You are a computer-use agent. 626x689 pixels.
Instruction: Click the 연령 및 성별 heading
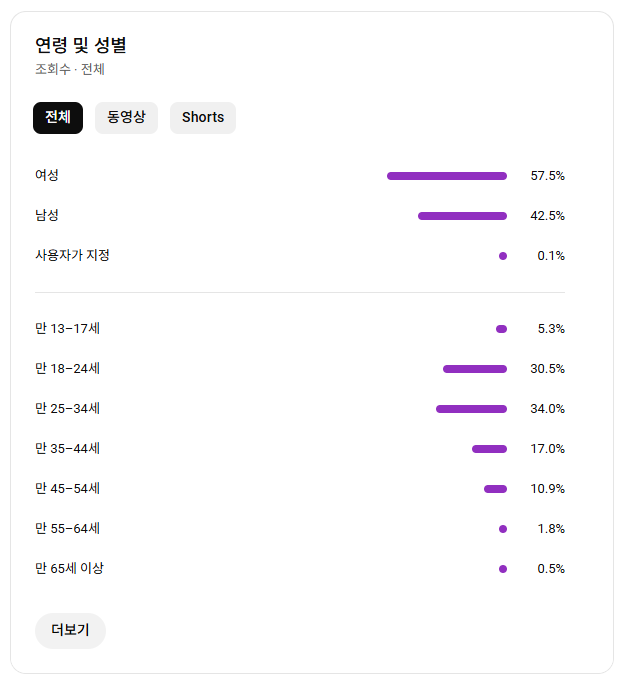point(81,45)
